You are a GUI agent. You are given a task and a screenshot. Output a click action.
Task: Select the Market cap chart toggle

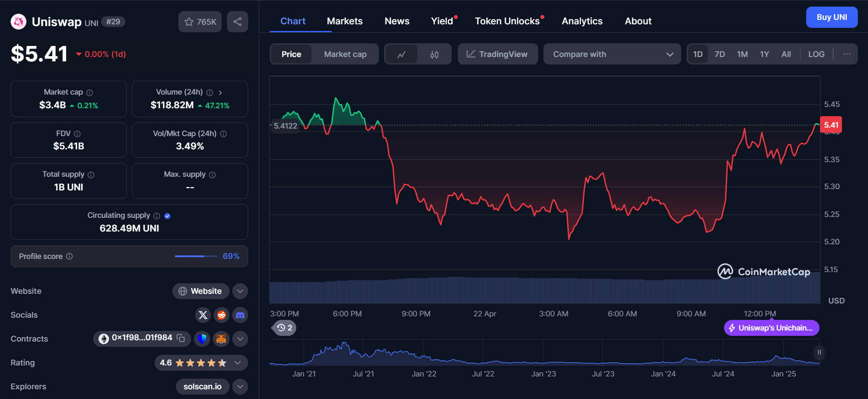345,54
